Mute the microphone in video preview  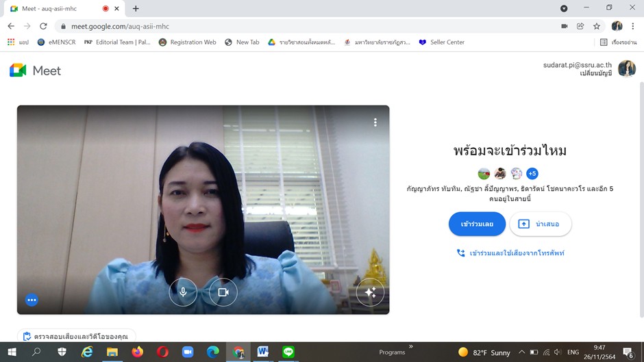coord(183,292)
